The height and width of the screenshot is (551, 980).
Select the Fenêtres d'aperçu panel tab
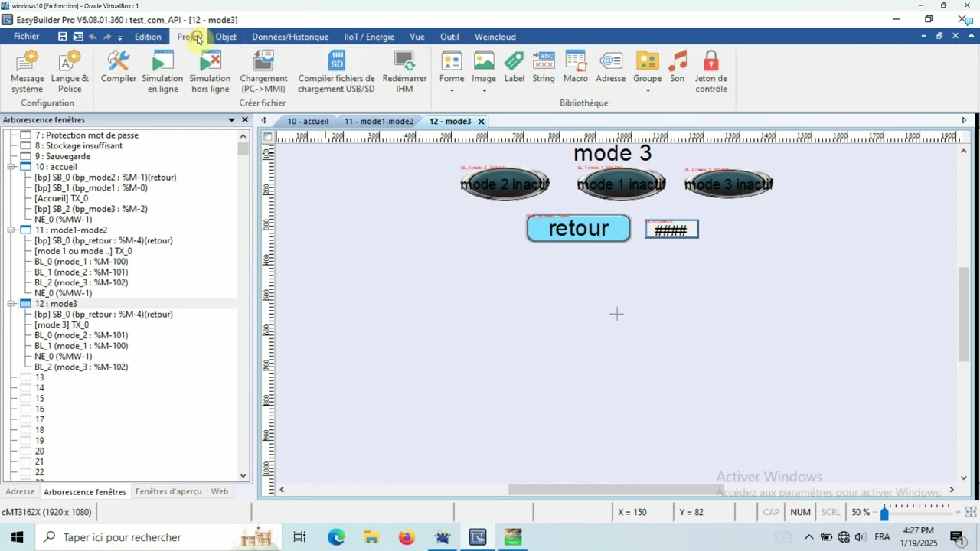pyautogui.click(x=168, y=491)
